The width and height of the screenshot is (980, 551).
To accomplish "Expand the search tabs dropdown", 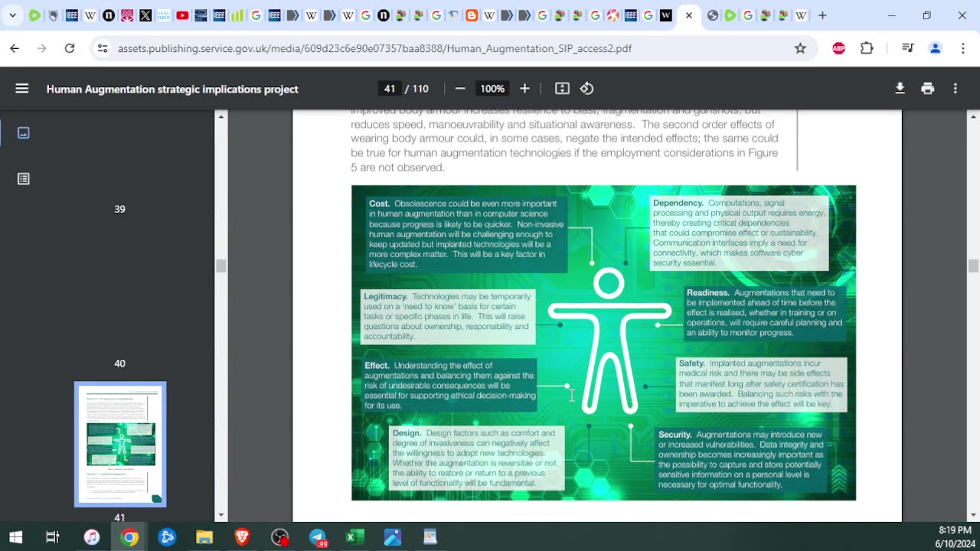I will [12, 15].
